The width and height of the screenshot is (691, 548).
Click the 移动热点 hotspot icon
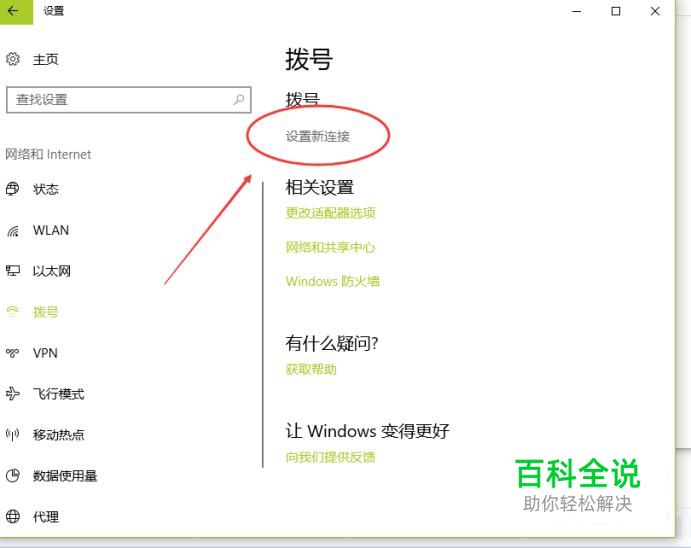tap(13, 435)
